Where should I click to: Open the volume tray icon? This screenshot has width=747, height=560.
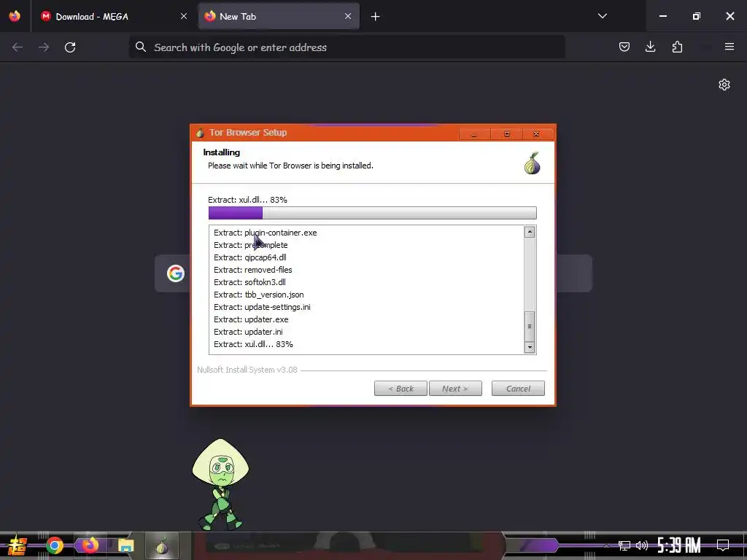click(x=642, y=545)
